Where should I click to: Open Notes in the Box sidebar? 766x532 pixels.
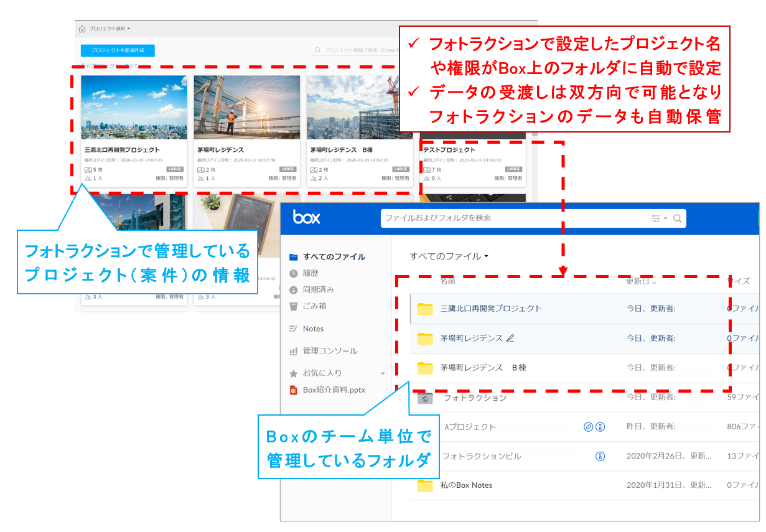(314, 329)
